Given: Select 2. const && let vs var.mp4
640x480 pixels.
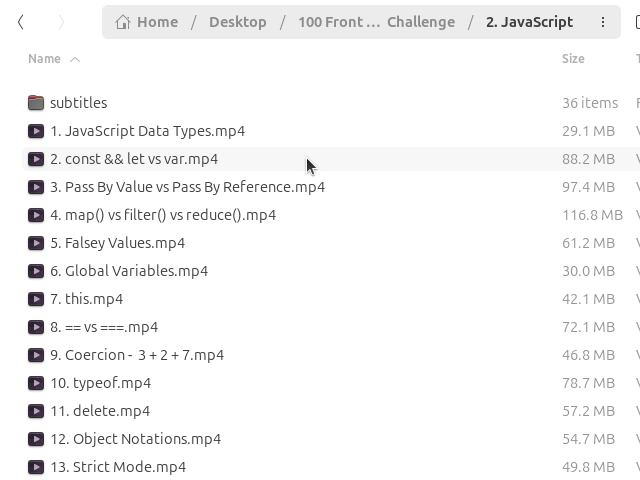Looking at the screenshot, I should [x=134, y=159].
